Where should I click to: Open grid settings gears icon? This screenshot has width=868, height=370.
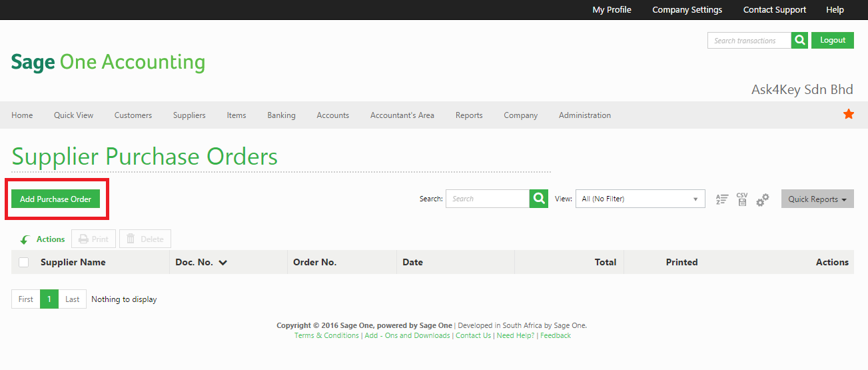point(763,199)
